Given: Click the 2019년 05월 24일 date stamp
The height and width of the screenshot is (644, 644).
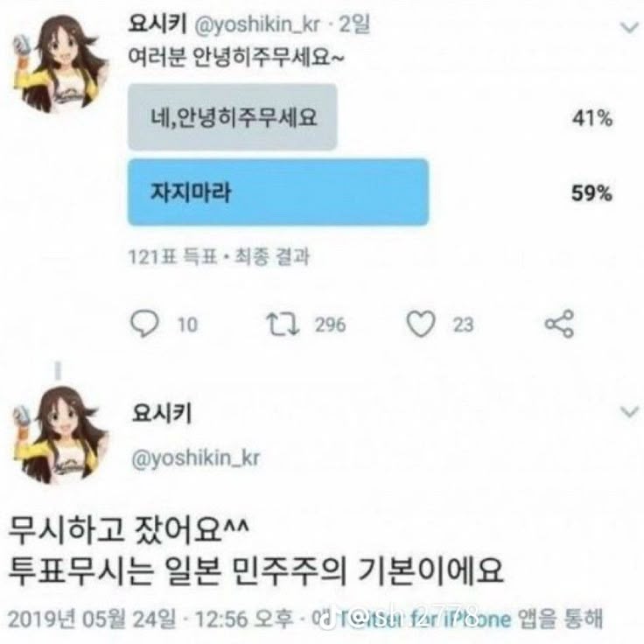Looking at the screenshot, I should pyautogui.click(x=92, y=619).
